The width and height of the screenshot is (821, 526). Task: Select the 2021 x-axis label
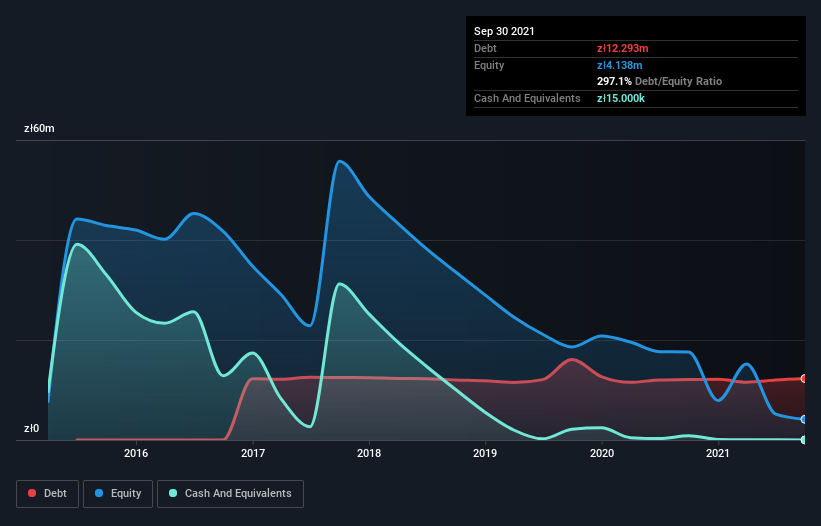click(x=718, y=453)
